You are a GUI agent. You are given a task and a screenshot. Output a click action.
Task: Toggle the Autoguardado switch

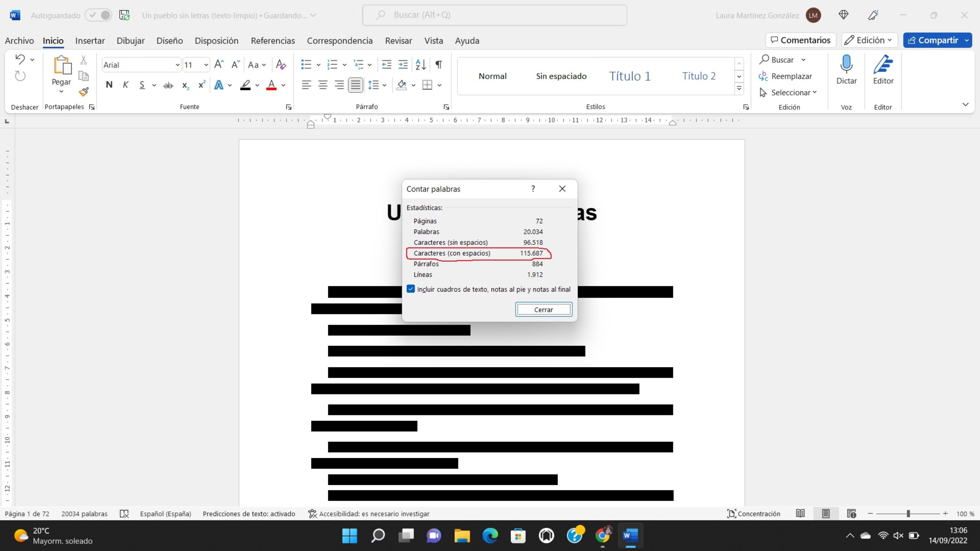click(x=99, y=15)
